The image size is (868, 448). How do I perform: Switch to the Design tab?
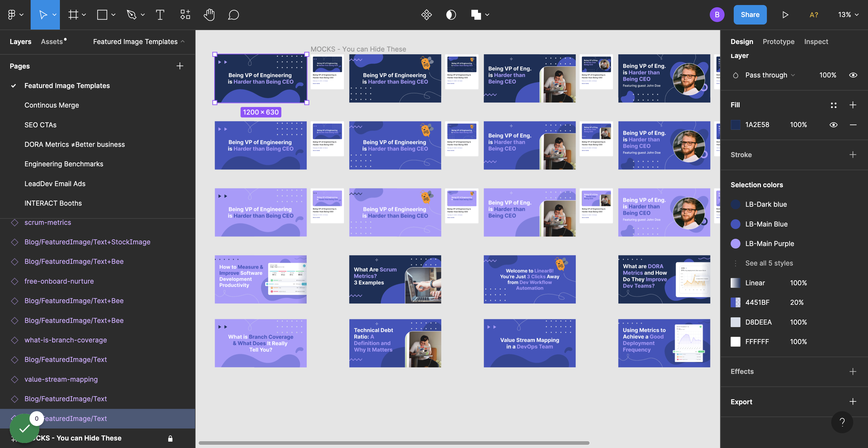742,42
